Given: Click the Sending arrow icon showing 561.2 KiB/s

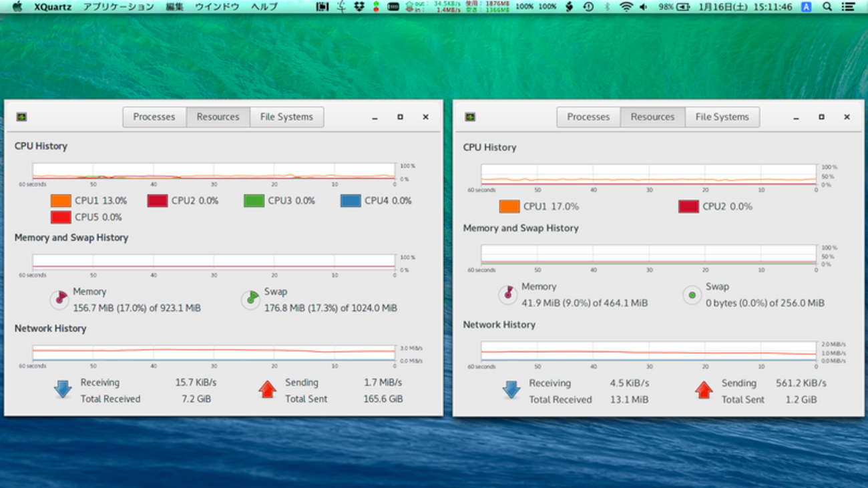Looking at the screenshot, I should pos(704,391).
